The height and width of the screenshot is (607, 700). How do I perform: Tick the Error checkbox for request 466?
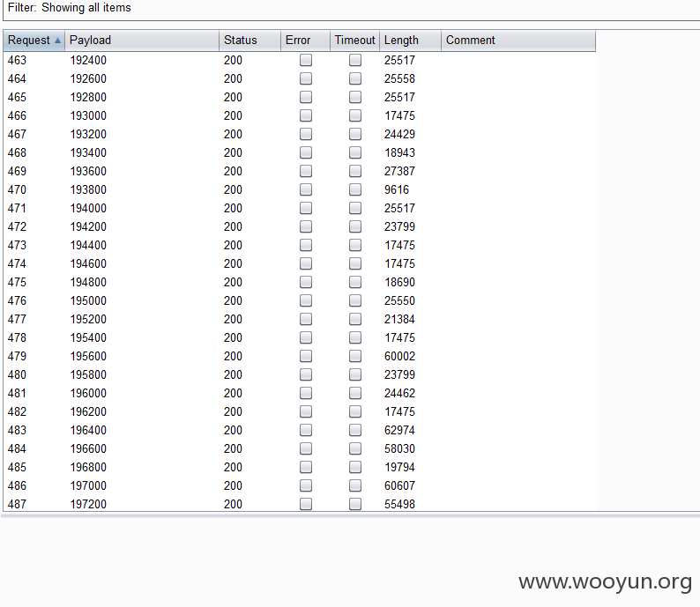pyautogui.click(x=306, y=115)
